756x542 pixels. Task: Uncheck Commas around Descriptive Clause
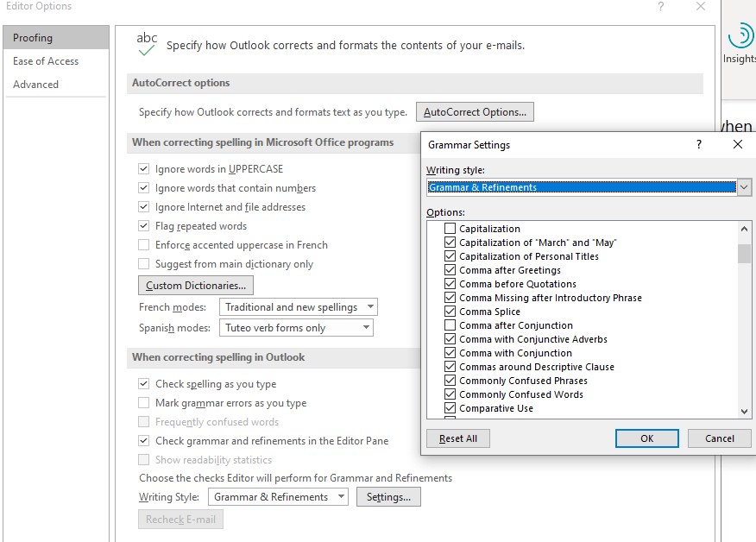pos(450,367)
